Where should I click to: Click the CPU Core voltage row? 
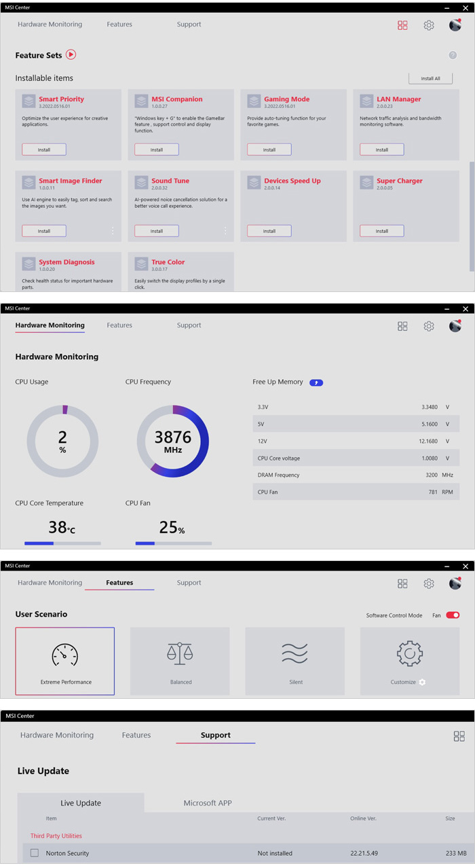pyautogui.click(x=356, y=458)
